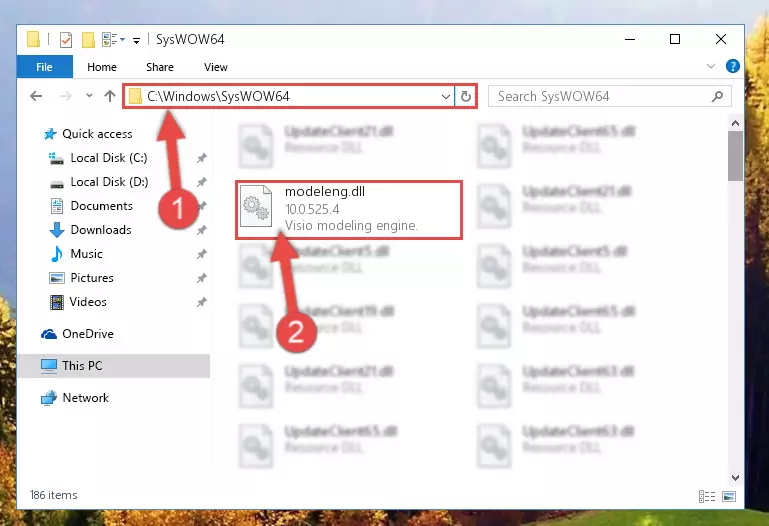
Task: Minimize the SysWOW64 window
Action: 630,39
